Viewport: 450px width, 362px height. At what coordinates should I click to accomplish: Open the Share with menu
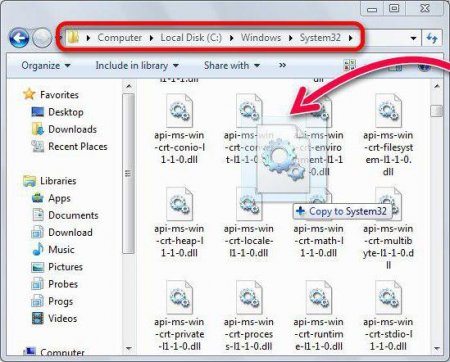[232, 65]
